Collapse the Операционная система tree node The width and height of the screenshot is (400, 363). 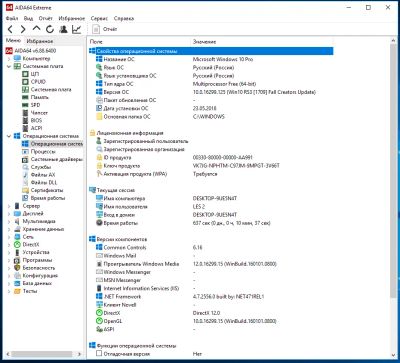(x=9, y=136)
